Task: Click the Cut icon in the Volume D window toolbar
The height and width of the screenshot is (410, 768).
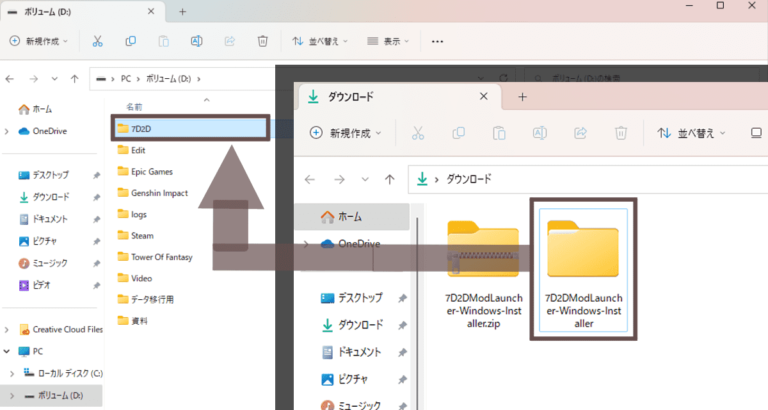Action: [97, 41]
